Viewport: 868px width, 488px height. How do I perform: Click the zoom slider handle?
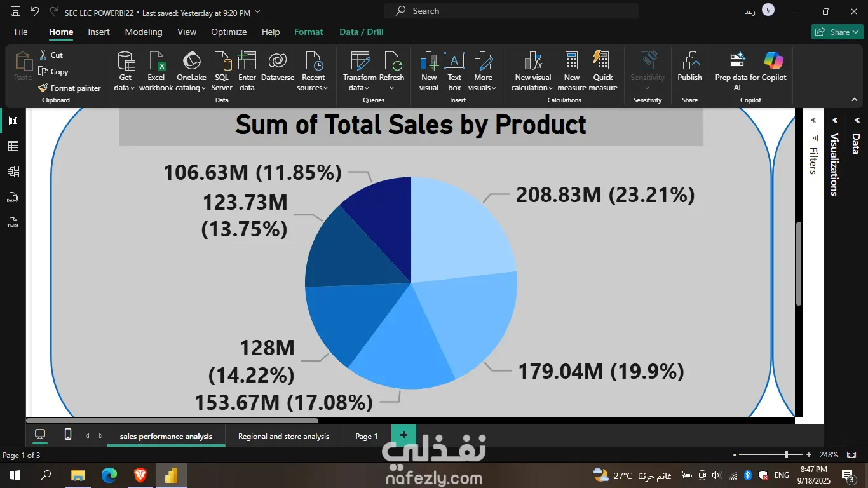pos(787,454)
